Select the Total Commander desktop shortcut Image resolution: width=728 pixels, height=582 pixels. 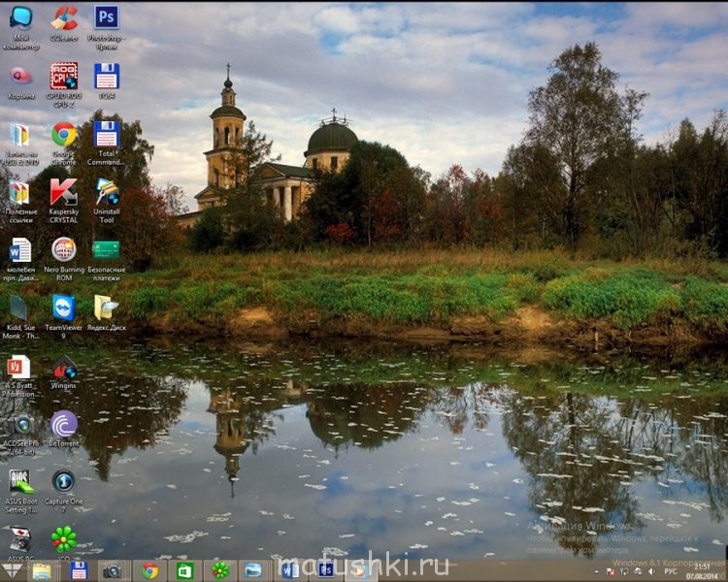(107, 135)
